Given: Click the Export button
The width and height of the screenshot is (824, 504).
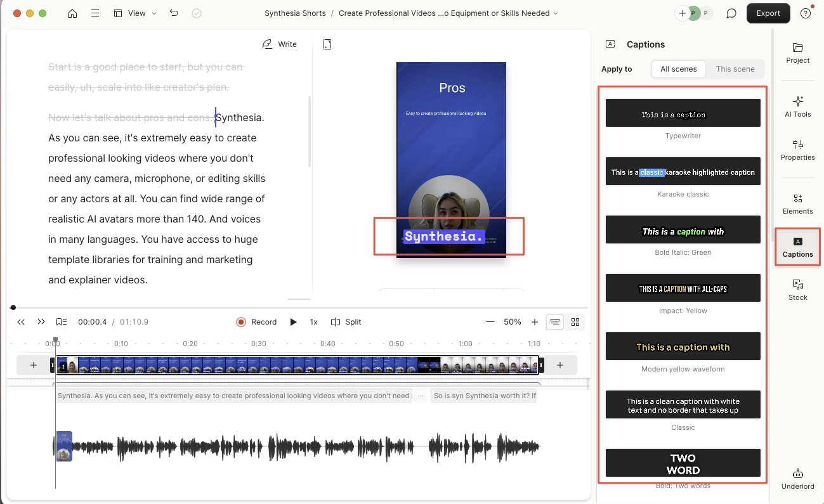Looking at the screenshot, I should 768,13.
